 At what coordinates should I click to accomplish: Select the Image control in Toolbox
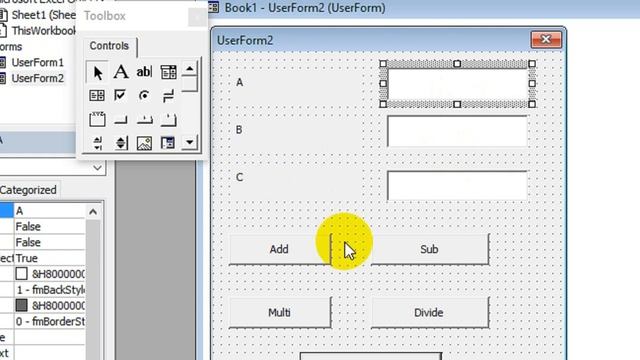click(x=144, y=143)
